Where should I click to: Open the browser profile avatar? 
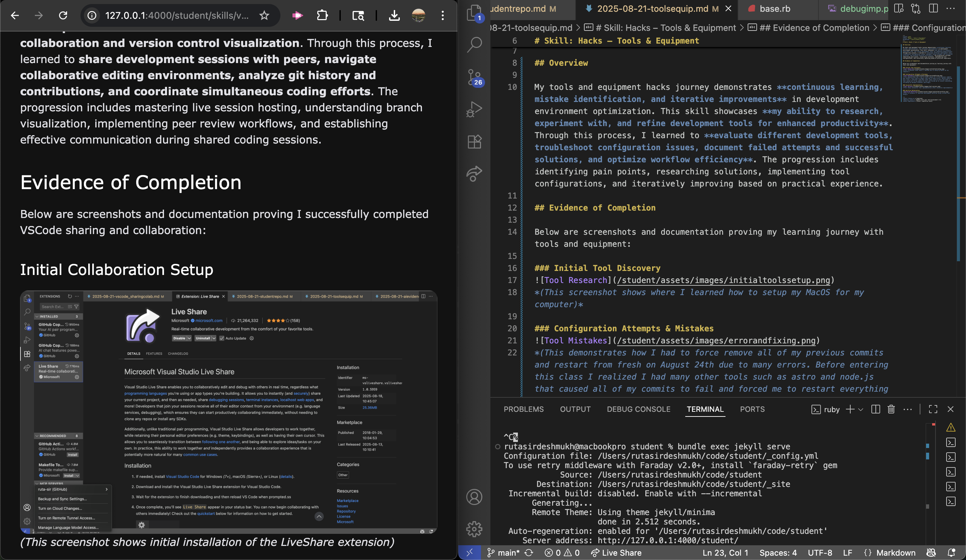coord(418,15)
